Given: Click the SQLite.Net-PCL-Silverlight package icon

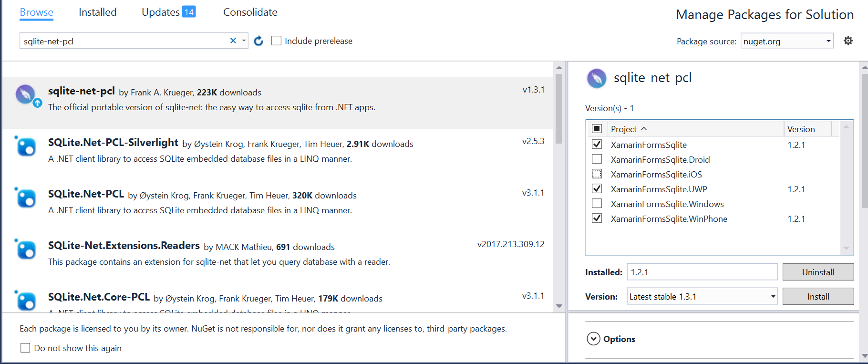Looking at the screenshot, I should click(x=26, y=146).
